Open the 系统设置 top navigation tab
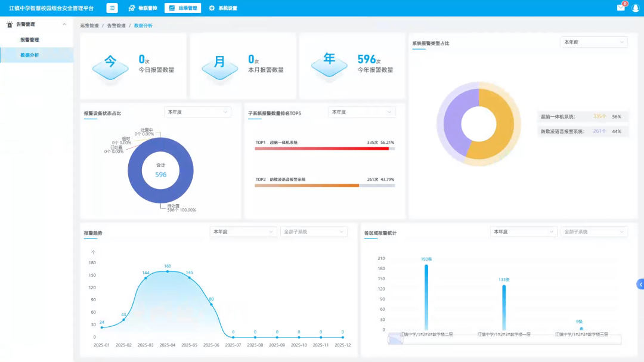This screenshot has height=362, width=644. coord(222,8)
